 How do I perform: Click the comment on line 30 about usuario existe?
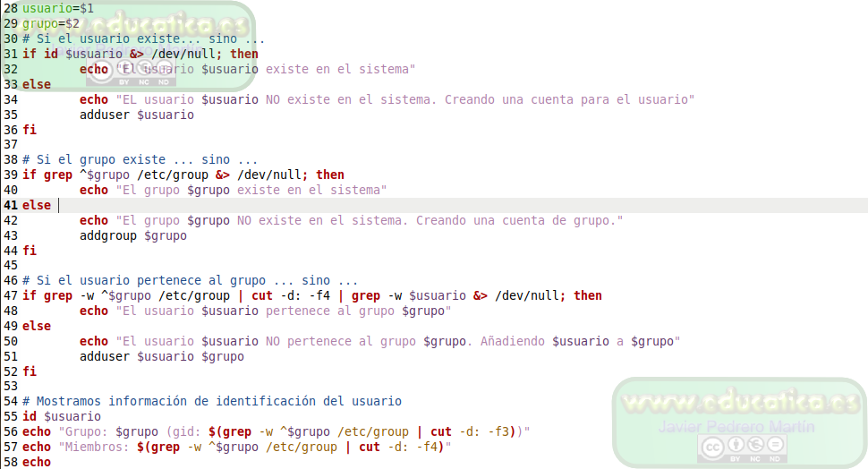tap(143, 38)
